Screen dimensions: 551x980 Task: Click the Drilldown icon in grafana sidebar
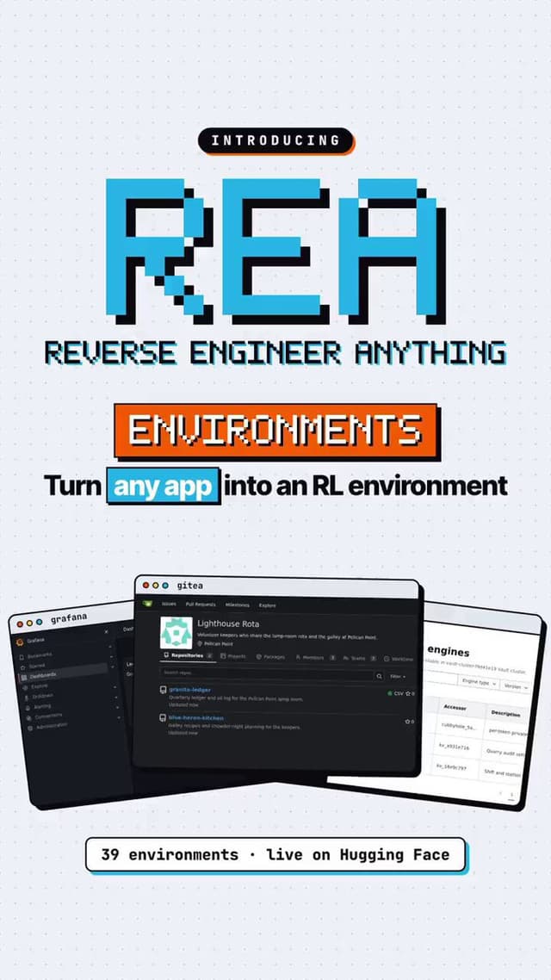point(26,698)
